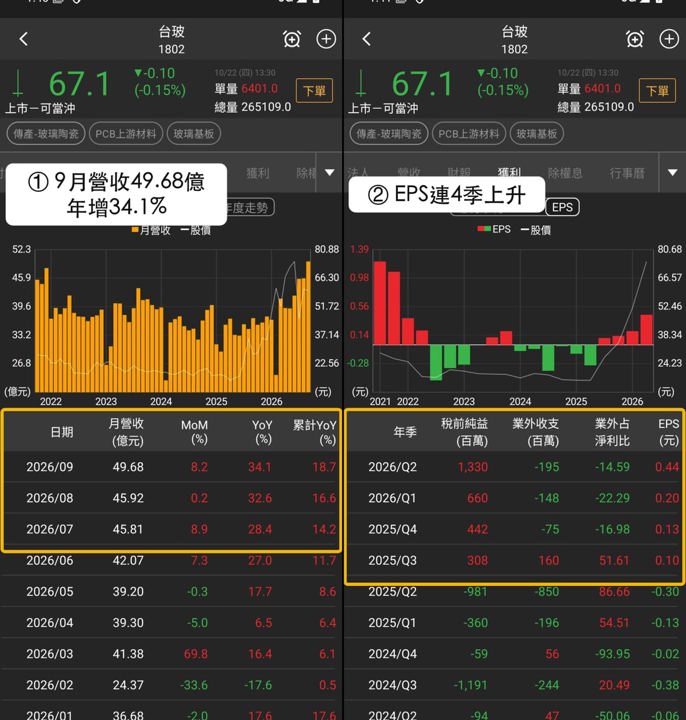Switch to 行事曆 tab in right panel
Image resolution: width=686 pixels, height=720 pixels.
627,173
